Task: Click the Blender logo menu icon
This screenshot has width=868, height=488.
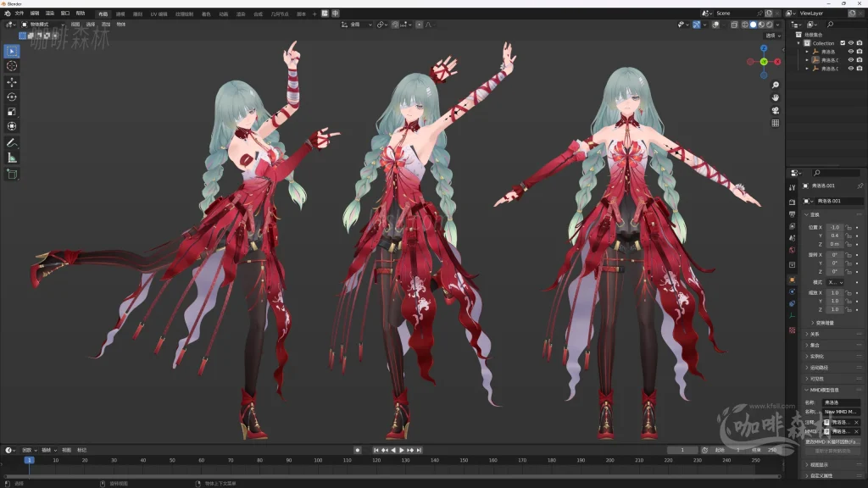Action: tap(7, 14)
